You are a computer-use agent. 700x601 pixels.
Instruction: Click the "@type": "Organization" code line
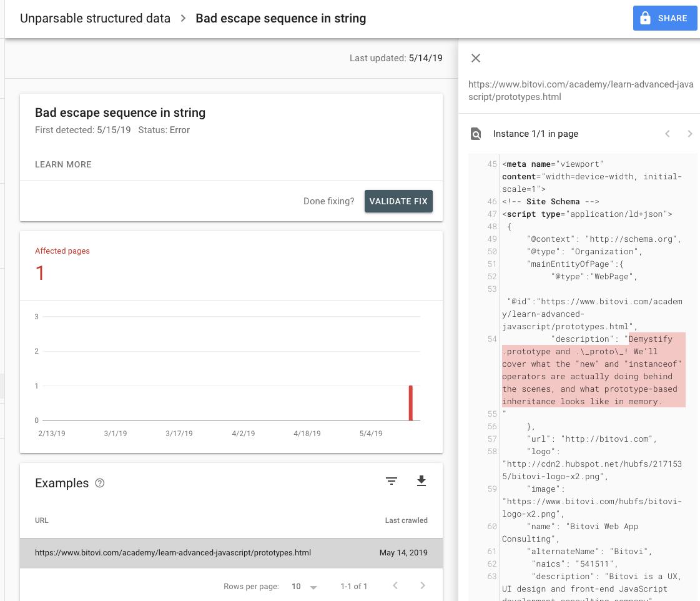584,251
